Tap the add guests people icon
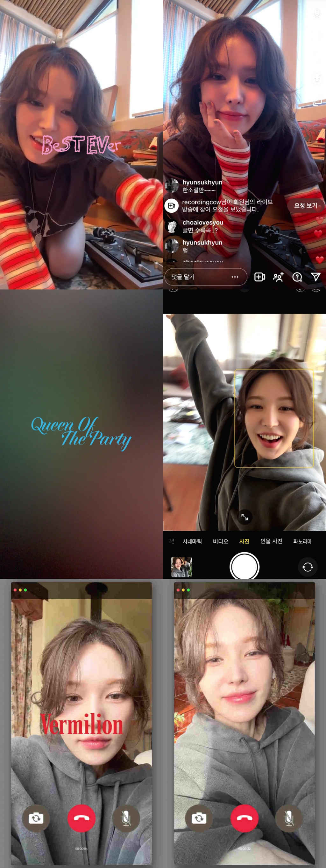 tap(278, 277)
